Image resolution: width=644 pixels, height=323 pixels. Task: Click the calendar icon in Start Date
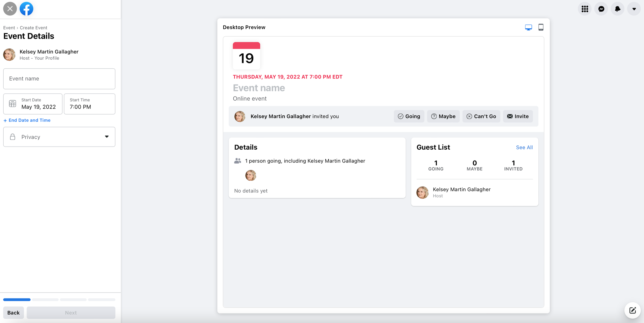click(12, 103)
